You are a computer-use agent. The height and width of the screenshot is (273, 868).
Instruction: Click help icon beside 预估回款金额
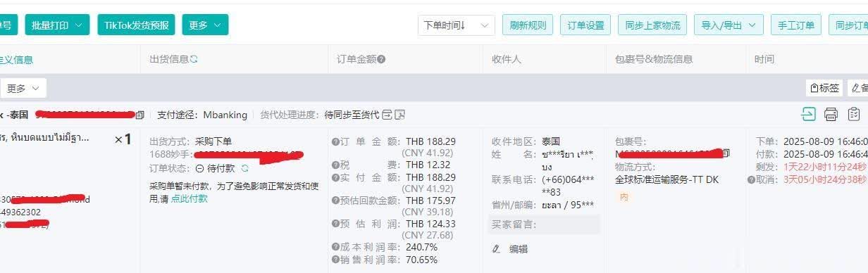[335, 201]
